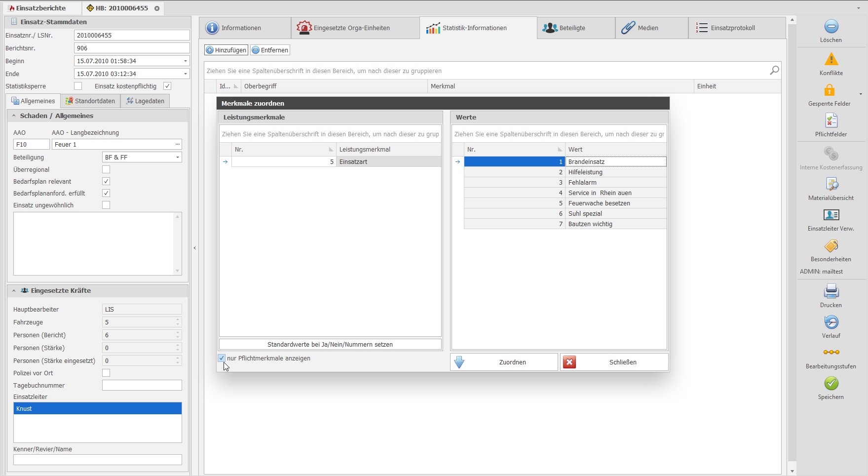Check the Einsatz ungewöhnlich checkbox

click(x=106, y=205)
